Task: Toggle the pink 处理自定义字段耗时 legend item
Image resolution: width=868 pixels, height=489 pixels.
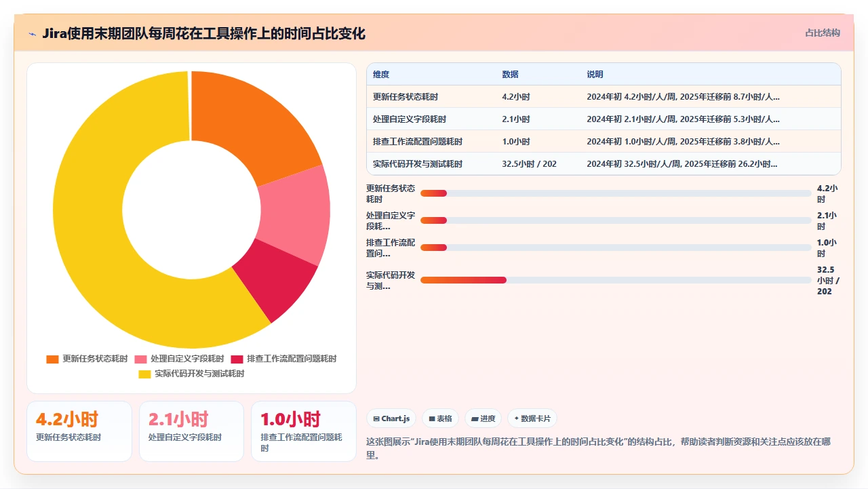Action: click(179, 359)
